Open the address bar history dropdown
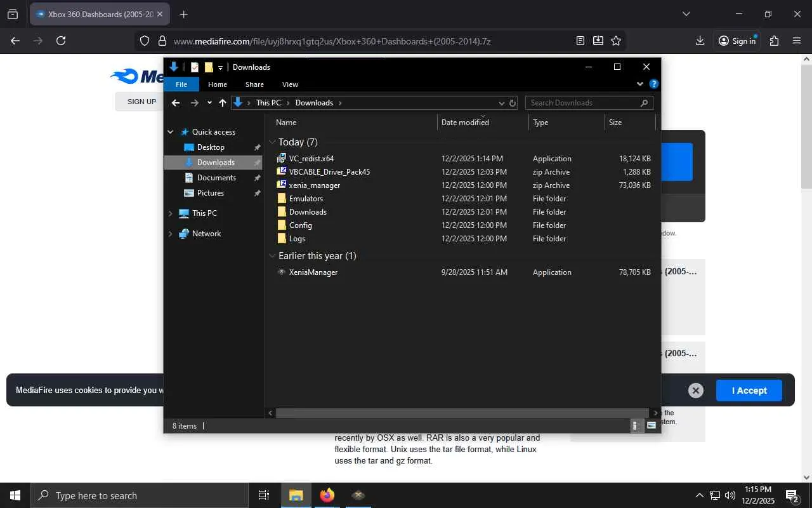 [x=501, y=103]
